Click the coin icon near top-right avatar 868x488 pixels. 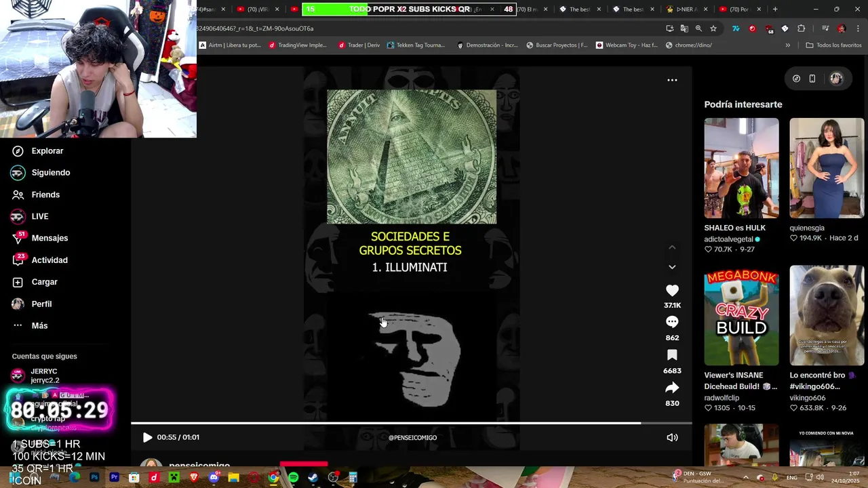click(x=796, y=79)
